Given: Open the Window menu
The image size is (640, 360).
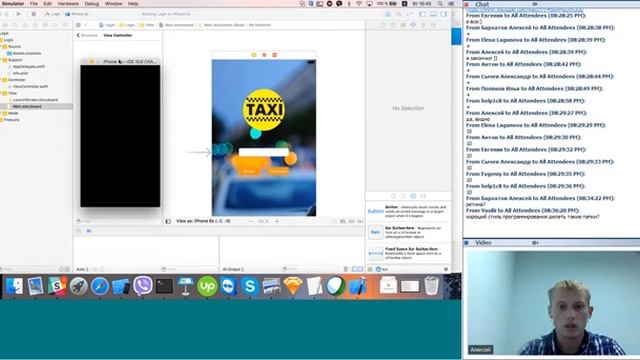Looking at the screenshot, I should pyautogui.click(x=113, y=4).
